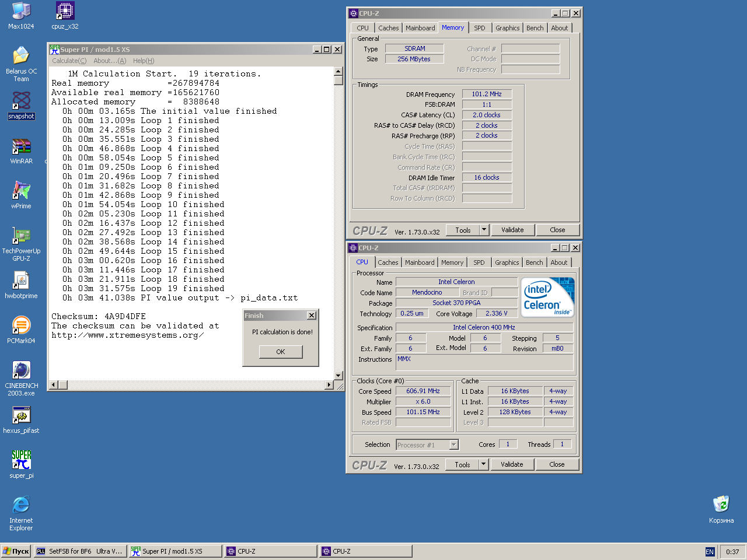Close the Finish dialog with X
The width and height of the screenshot is (747, 560).
pyautogui.click(x=312, y=316)
